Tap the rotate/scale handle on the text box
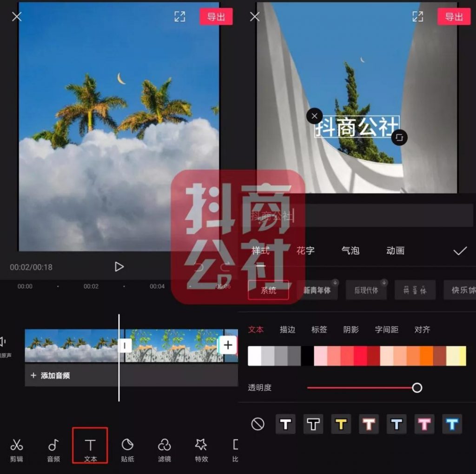 399,137
